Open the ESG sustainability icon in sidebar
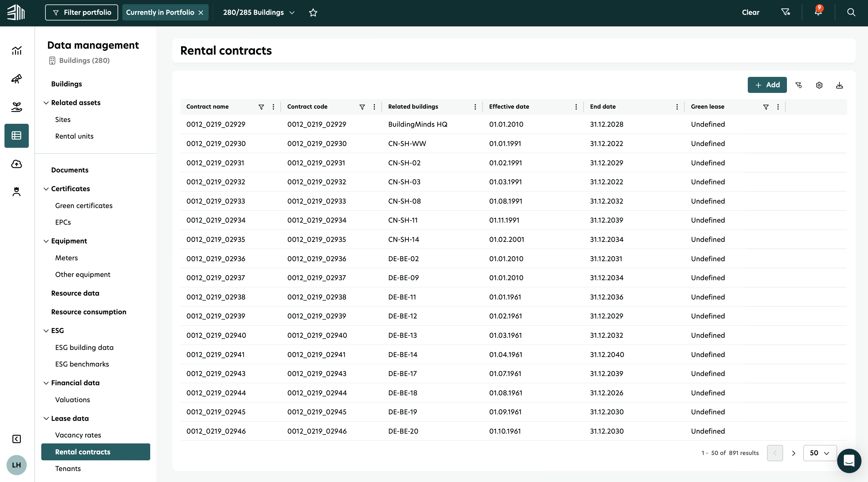The height and width of the screenshot is (482, 868). click(x=16, y=107)
